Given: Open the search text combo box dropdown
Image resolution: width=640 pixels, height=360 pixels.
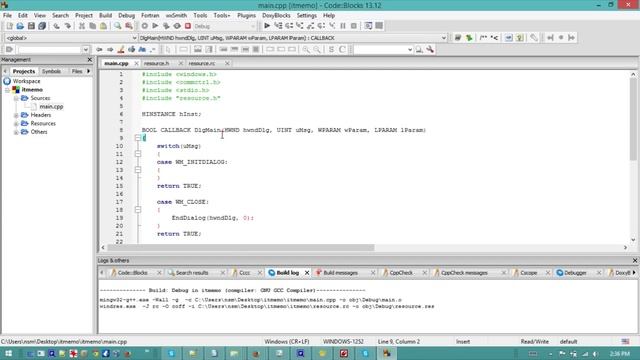Looking at the screenshot, I should click(85, 50).
